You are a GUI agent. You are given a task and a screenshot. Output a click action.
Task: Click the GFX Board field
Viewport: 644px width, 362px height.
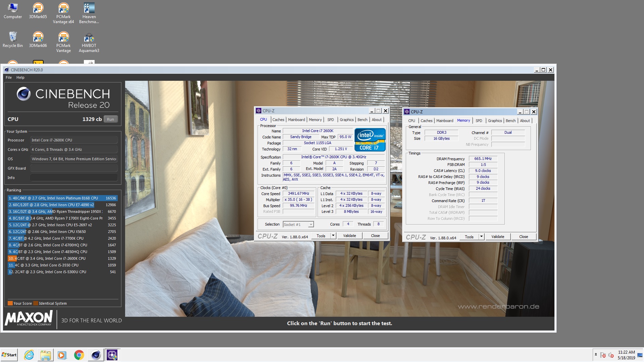[x=74, y=168]
